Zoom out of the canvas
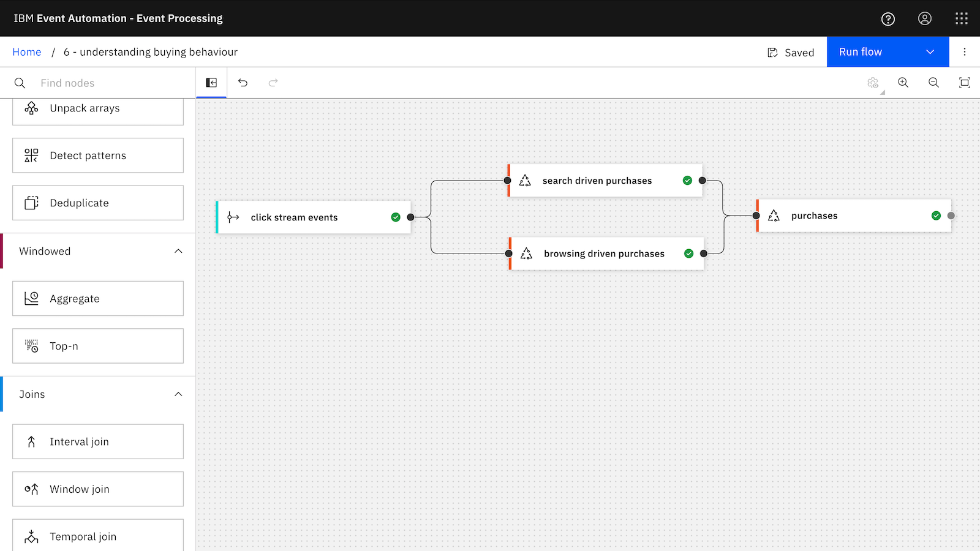980x551 pixels. click(x=933, y=83)
